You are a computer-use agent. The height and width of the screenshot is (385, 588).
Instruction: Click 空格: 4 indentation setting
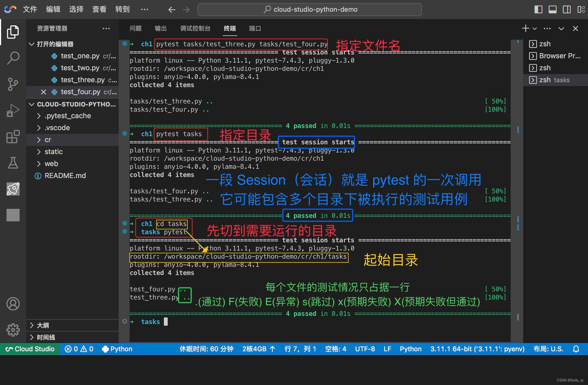(336, 349)
